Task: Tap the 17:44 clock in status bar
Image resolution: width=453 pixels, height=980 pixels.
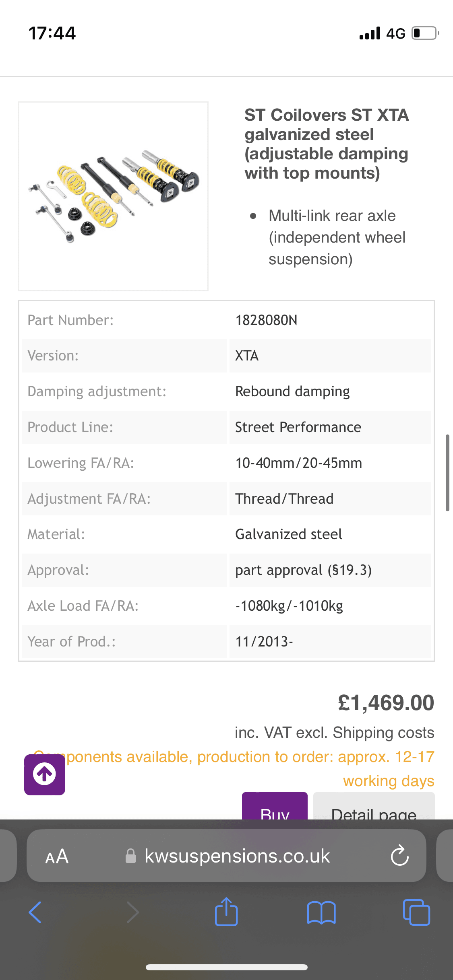Action: (x=52, y=33)
